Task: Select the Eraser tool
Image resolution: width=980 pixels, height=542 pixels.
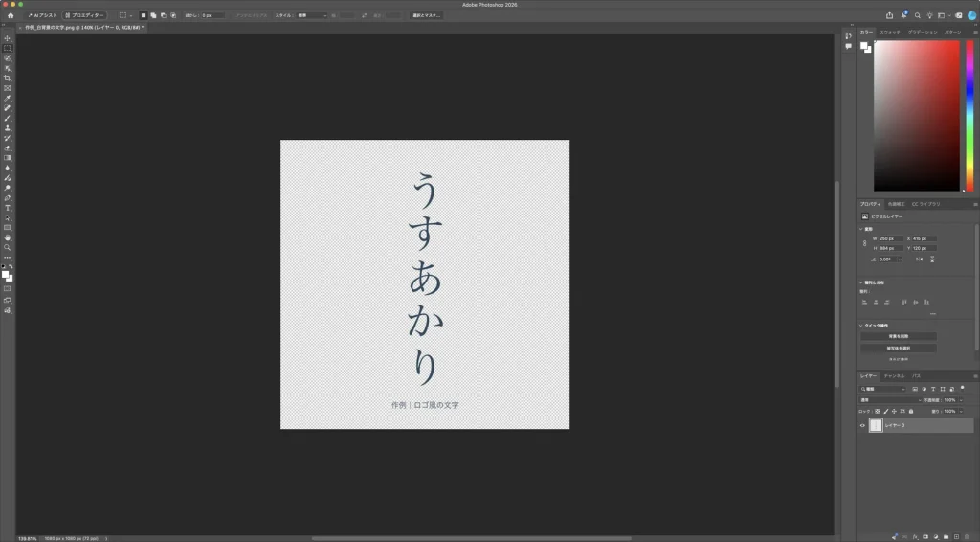Action: pos(8,148)
